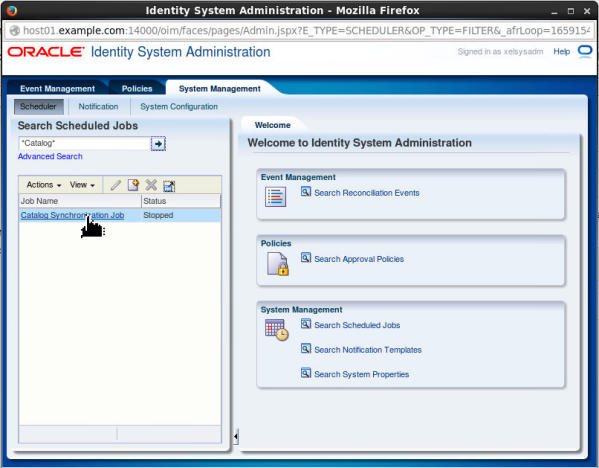Open the Advanced Search link
The width and height of the screenshot is (599, 468).
pyautogui.click(x=50, y=156)
